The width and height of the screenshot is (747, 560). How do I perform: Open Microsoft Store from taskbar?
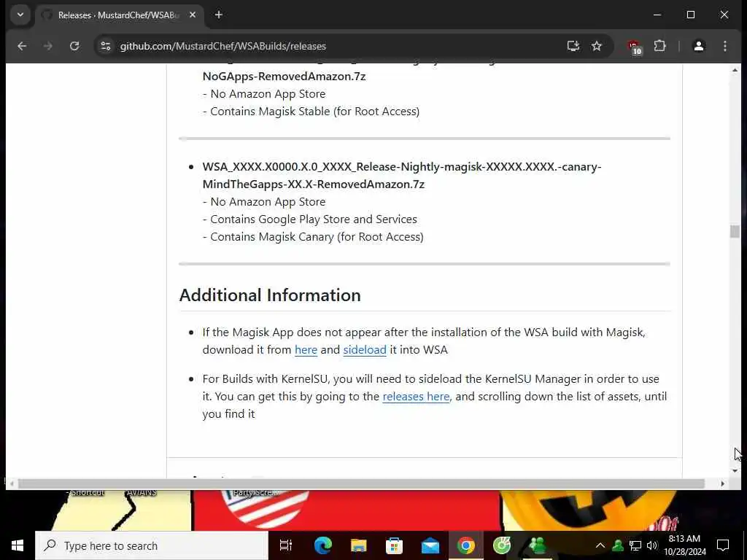coord(394,545)
